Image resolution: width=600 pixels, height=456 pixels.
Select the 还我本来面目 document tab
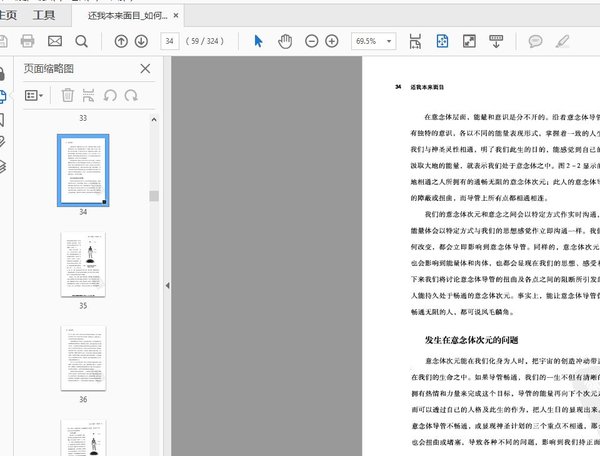[x=130, y=16]
